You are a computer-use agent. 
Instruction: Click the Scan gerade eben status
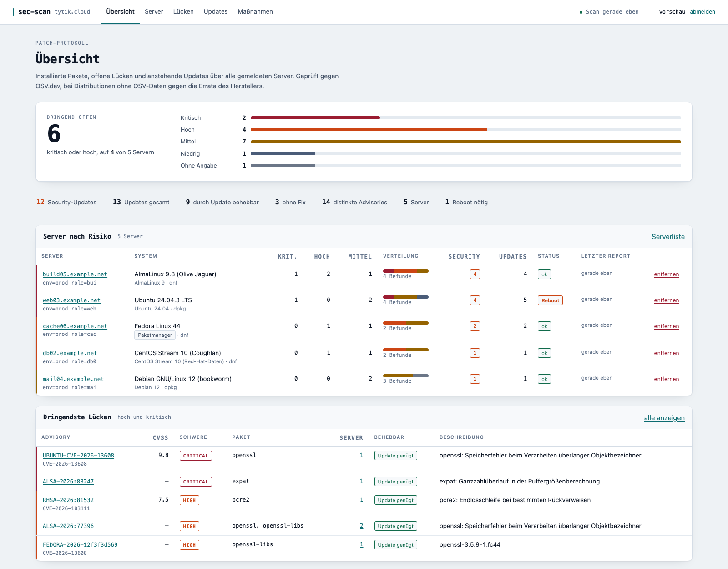(x=609, y=12)
